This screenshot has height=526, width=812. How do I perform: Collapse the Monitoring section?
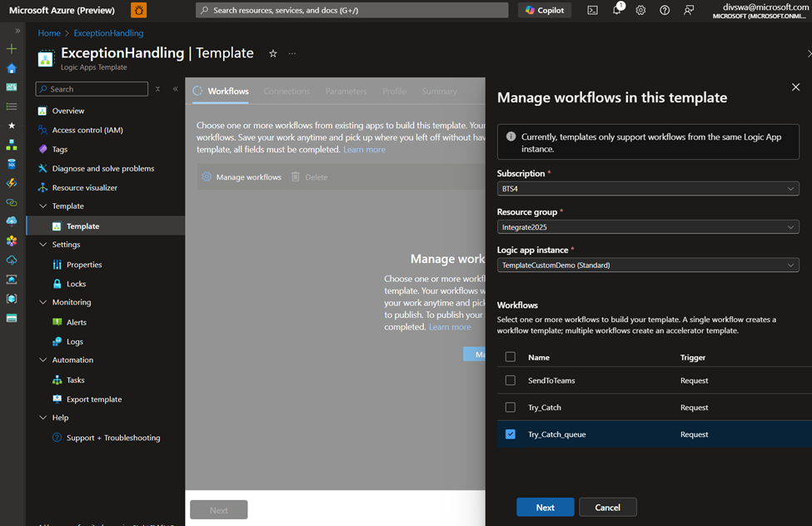(43, 302)
